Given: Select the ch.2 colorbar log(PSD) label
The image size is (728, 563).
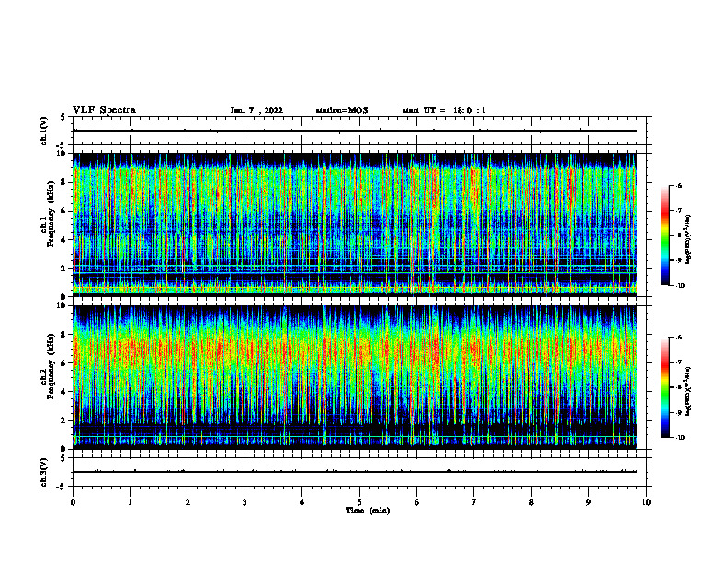Looking at the screenshot, I should click(x=688, y=391).
